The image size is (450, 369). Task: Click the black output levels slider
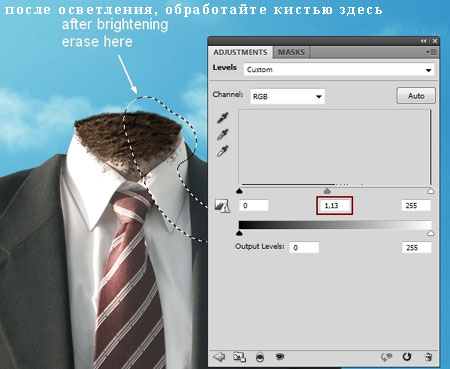click(239, 233)
